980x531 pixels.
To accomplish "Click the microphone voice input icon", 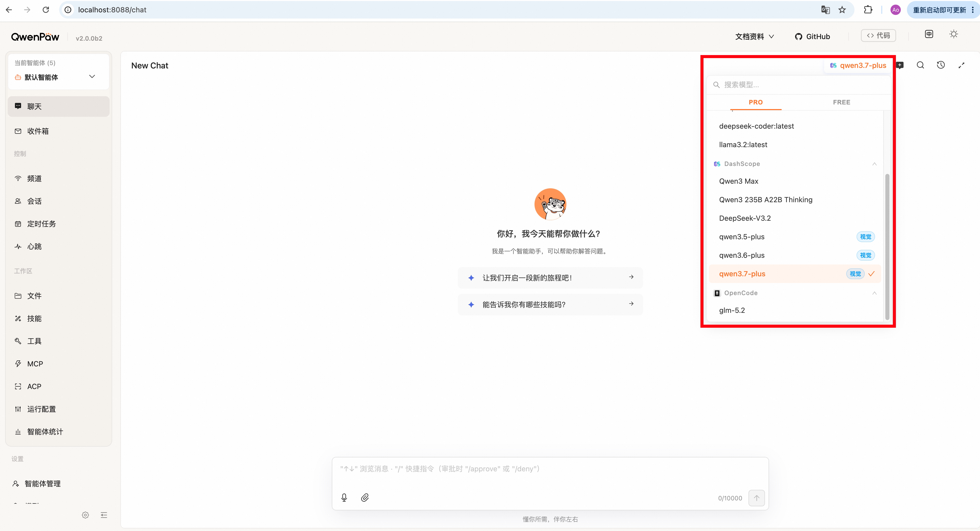I will click(x=344, y=498).
